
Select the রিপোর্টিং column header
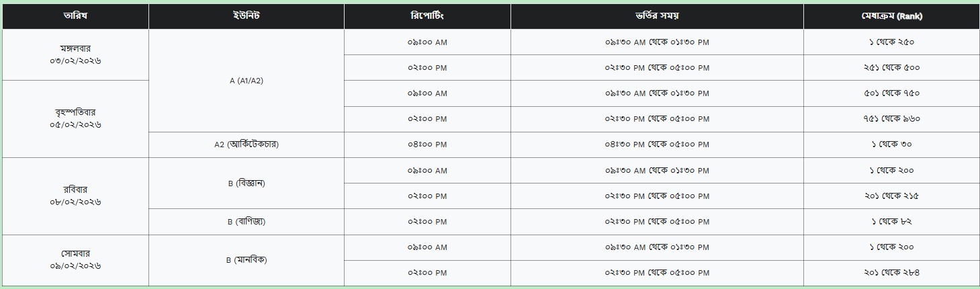(x=427, y=16)
